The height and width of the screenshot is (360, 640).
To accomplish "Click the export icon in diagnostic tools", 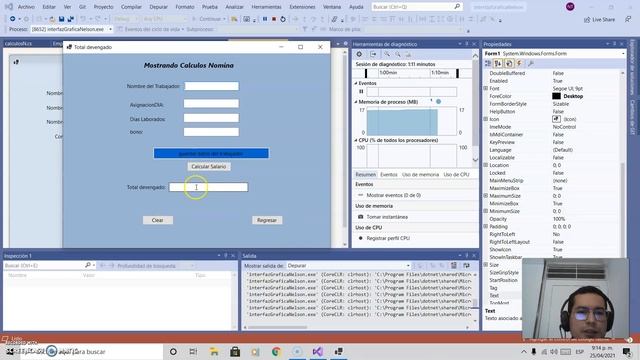I will pyautogui.click(x=373, y=54).
